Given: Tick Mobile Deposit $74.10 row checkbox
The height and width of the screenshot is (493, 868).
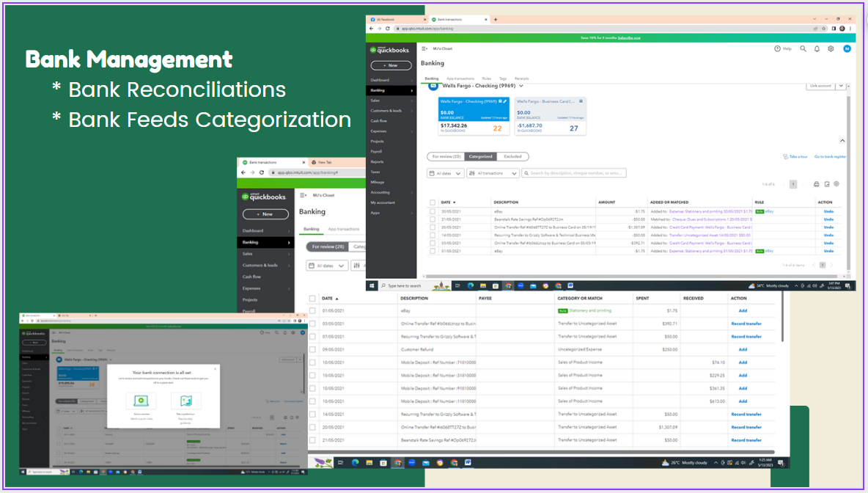Looking at the screenshot, I should (x=312, y=363).
